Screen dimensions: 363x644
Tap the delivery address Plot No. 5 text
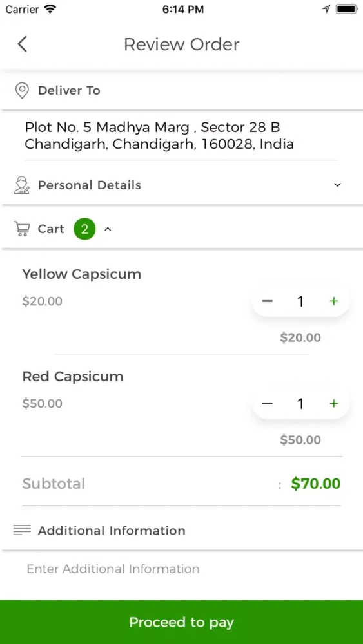159,136
